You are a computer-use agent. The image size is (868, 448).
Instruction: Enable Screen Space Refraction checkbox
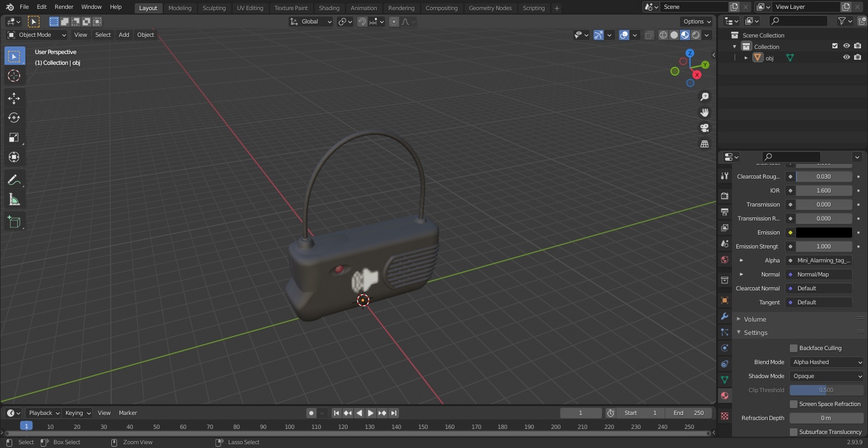(794, 404)
